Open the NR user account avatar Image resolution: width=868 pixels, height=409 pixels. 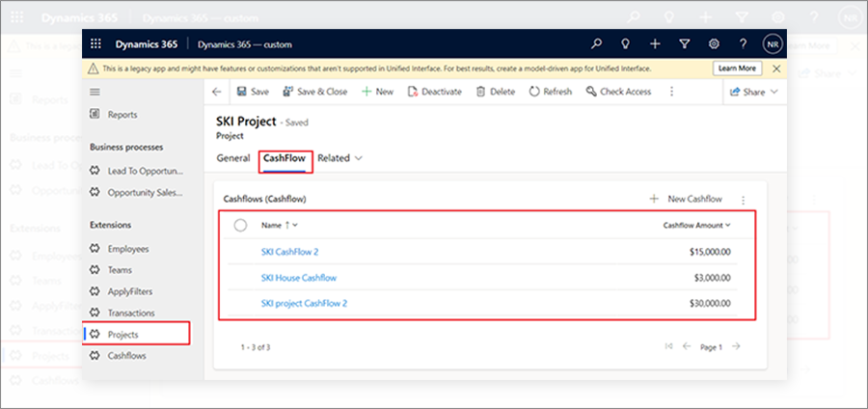[773, 44]
